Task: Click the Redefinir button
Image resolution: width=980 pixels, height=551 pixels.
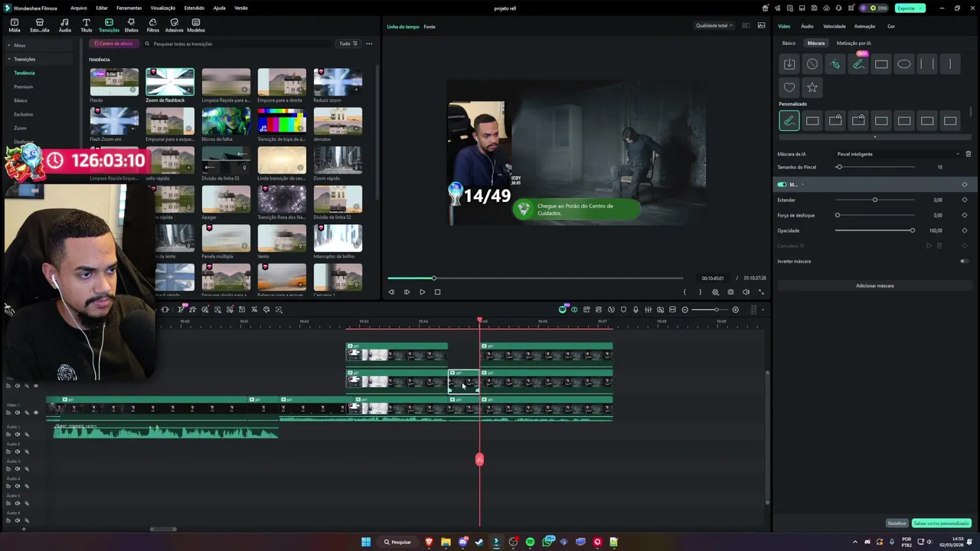Action: [897, 523]
